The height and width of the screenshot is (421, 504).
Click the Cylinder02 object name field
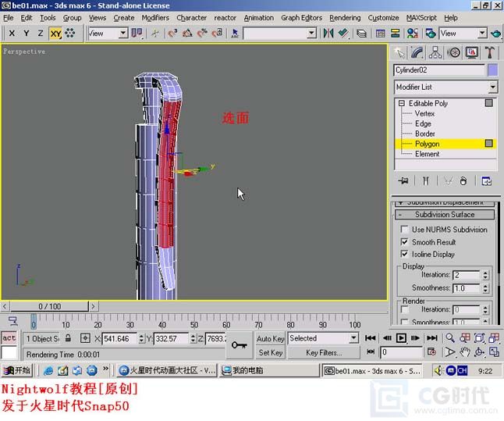(439, 70)
